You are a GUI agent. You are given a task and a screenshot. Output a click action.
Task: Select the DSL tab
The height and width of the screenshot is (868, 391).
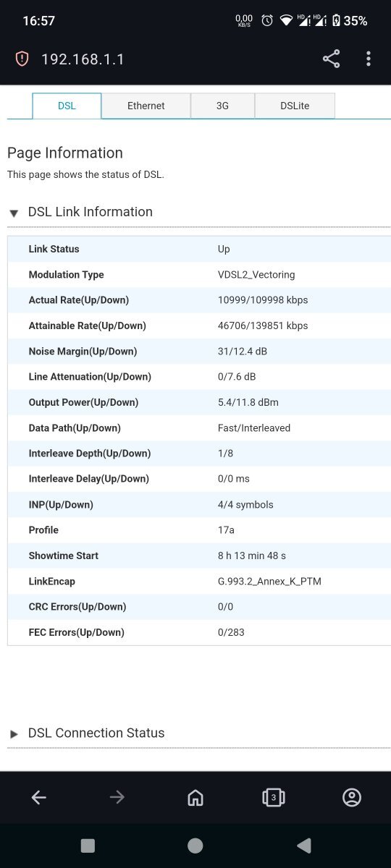67,106
